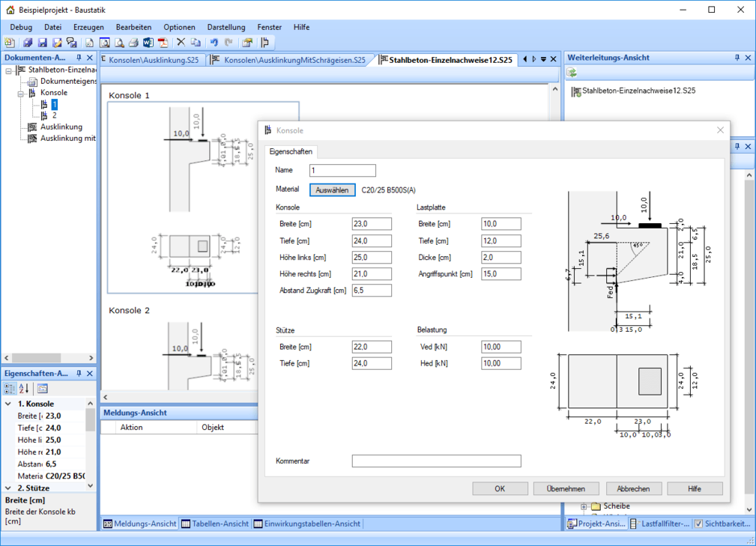The width and height of the screenshot is (756, 546).
Task: Export to Word using toolbar icon
Action: [x=148, y=43]
